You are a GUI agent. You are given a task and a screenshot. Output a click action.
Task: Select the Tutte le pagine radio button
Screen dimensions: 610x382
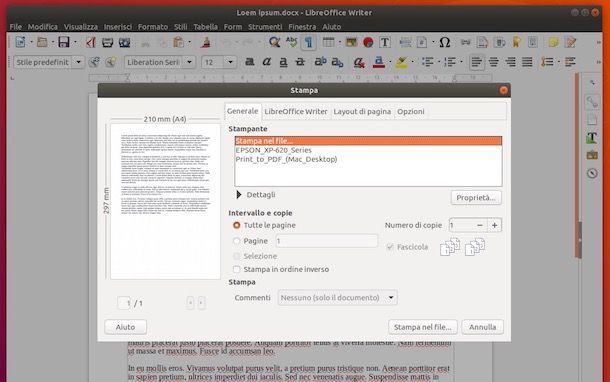point(236,225)
